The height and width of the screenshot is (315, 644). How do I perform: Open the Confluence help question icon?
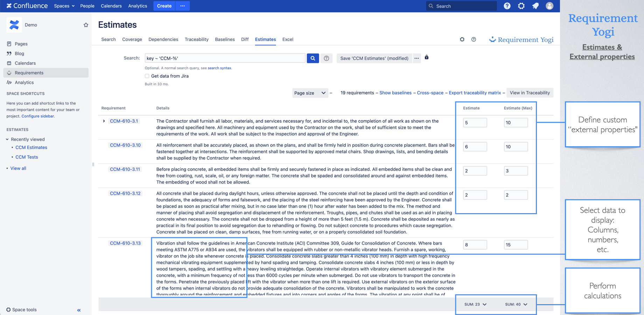tap(507, 6)
